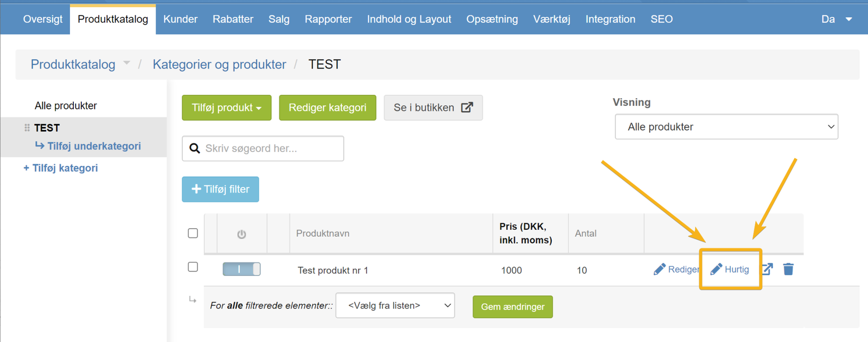
Task: Go to the SEO tab
Action: coord(662,19)
